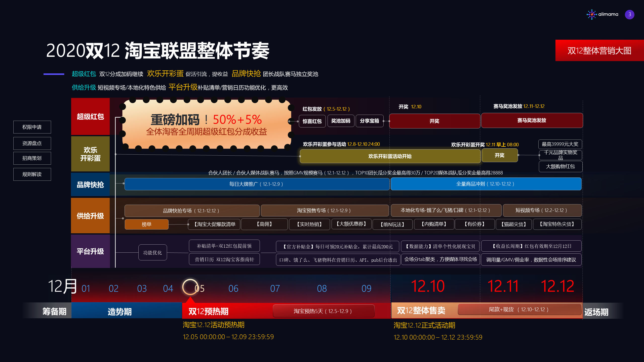Click the 【有价券】 box

474,224
